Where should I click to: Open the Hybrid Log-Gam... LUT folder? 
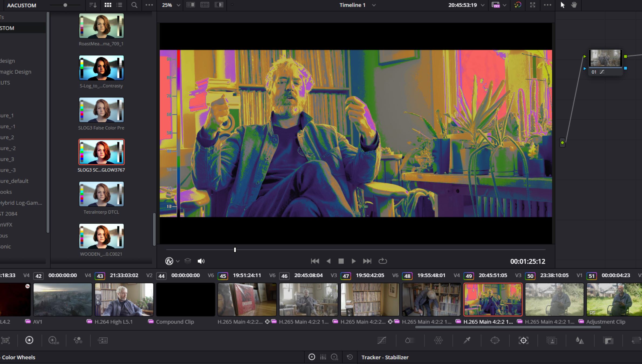(x=21, y=203)
